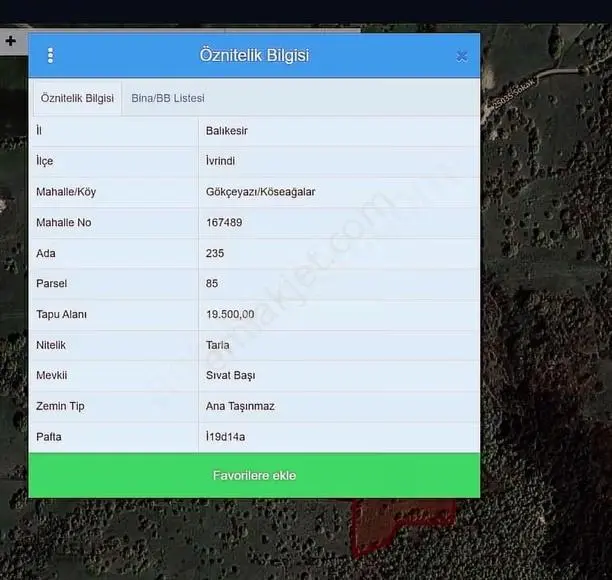Click the Ada row label

click(46, 253)
